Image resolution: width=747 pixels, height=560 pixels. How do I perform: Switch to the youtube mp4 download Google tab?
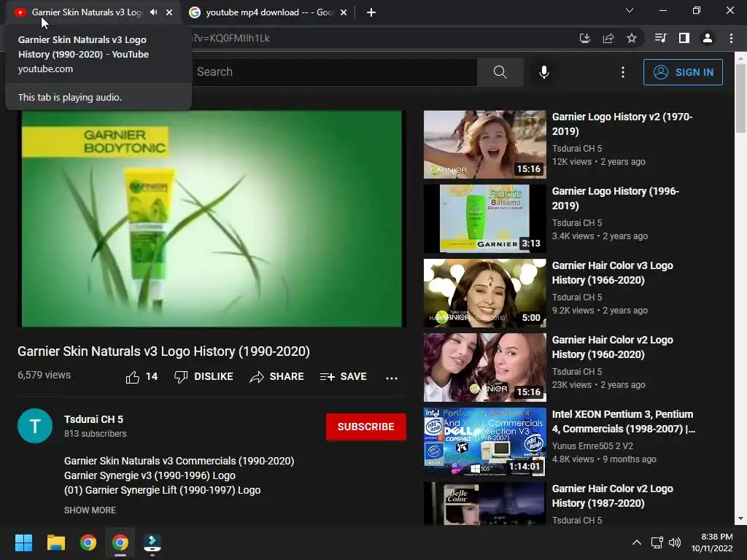tap(268, 12)
